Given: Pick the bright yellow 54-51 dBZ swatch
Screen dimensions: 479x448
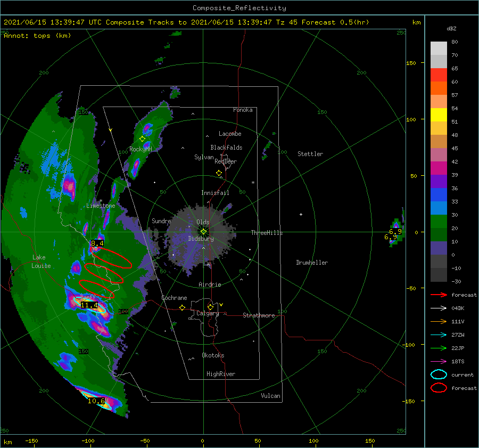Looking at the screenshot, I should pyautogui.click(x=439, y=115).
